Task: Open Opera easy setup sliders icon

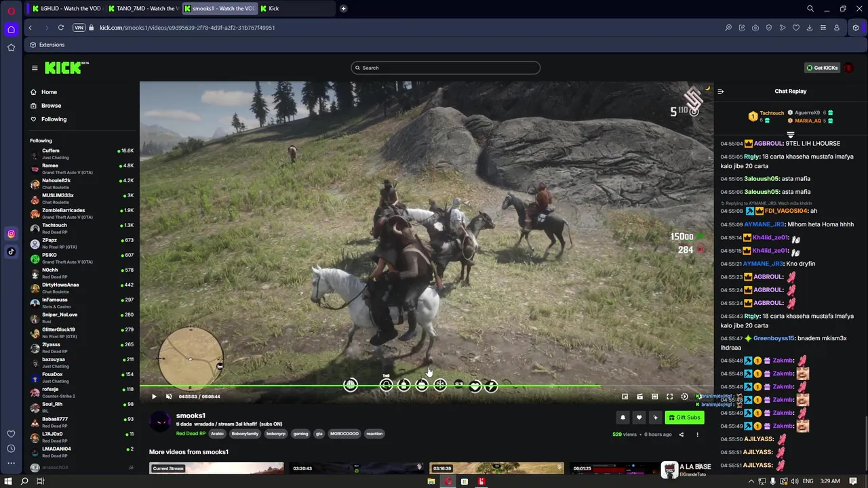Action: coord(823,28)
